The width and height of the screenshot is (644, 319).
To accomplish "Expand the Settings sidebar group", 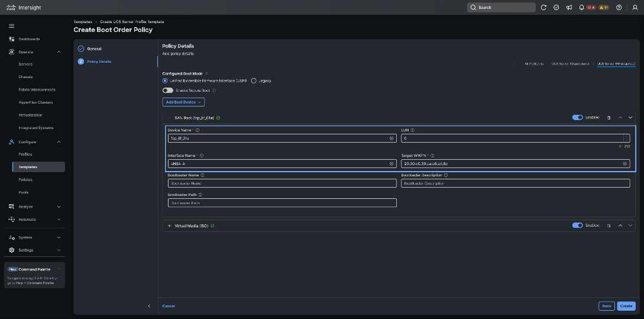I will click(x=59, y=250).
